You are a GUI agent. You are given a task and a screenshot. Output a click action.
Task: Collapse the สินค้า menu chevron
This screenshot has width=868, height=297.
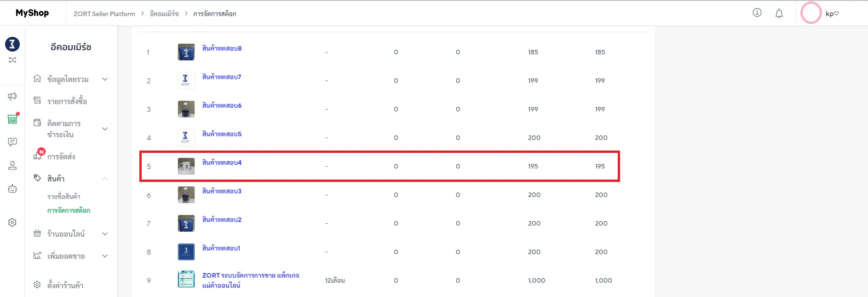(105, 179)
